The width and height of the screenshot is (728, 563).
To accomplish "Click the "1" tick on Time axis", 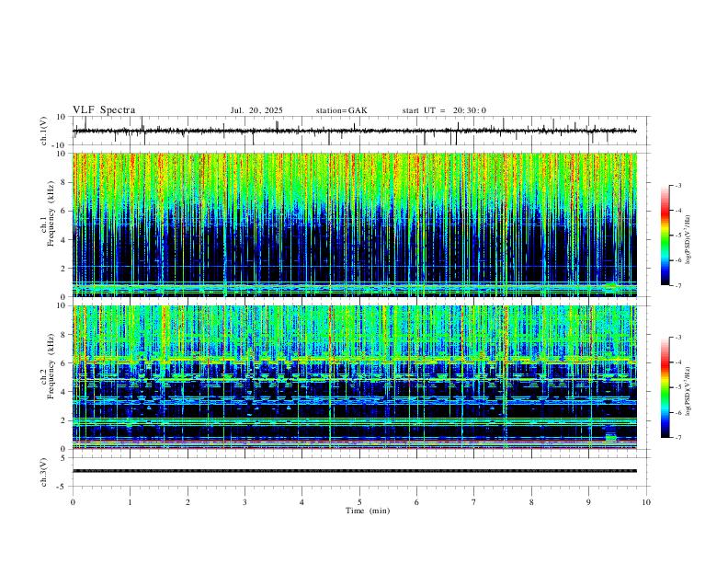I will [130, 502].
